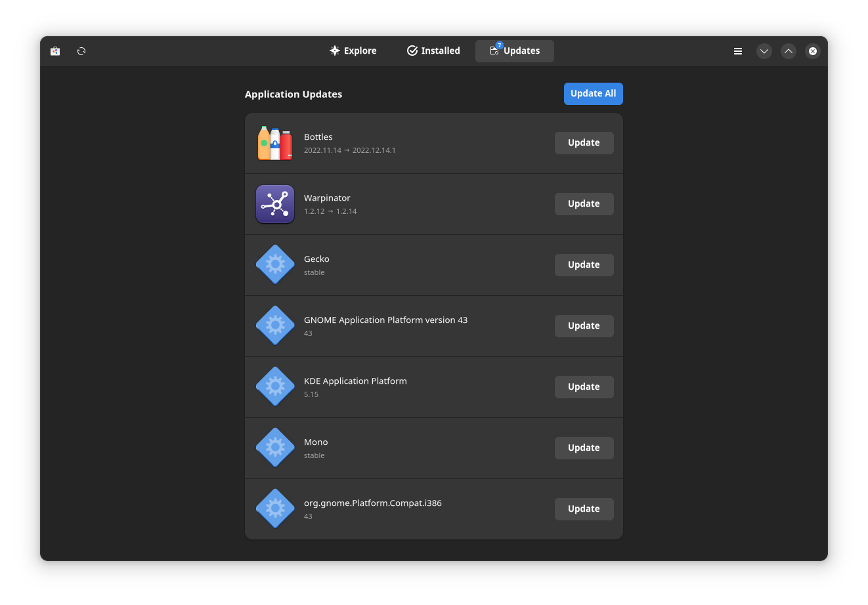This screenshot has height=605, width=868.
Task: Click Bottles version text 2022.11.14 → 2022.12.14.1
Action: [350, 150]
